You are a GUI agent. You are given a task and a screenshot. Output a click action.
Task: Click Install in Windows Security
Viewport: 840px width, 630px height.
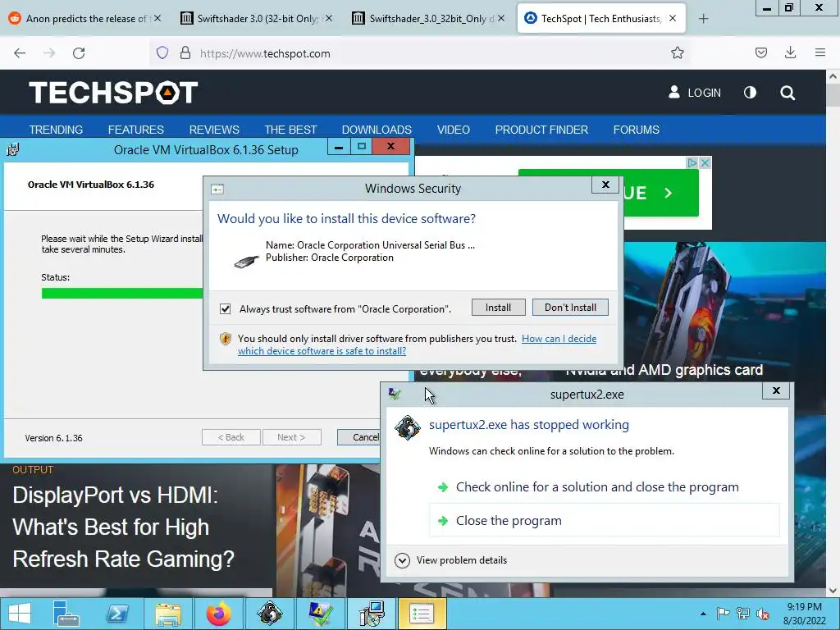pyautogui.click(x=498, y=308)
